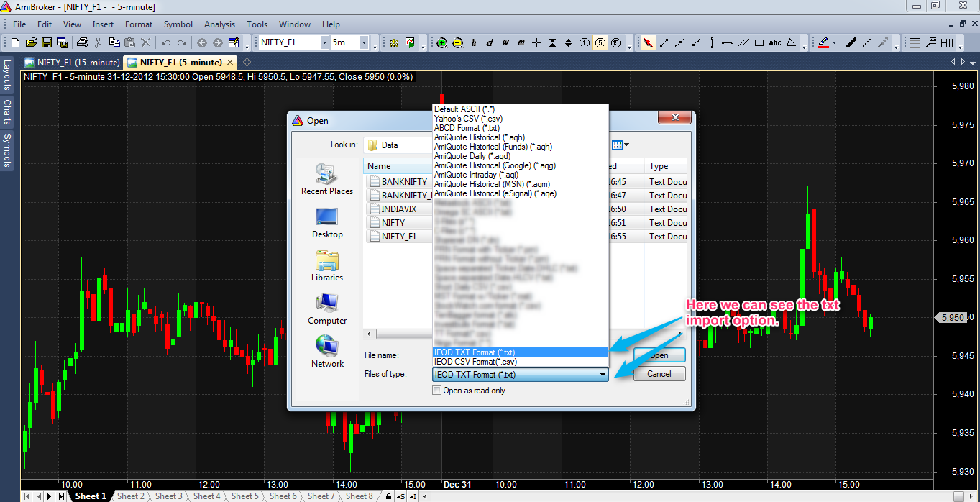Open the Symbols side panel tab
This screenshot has width=980, height=502.
click(x=6, y=150)
